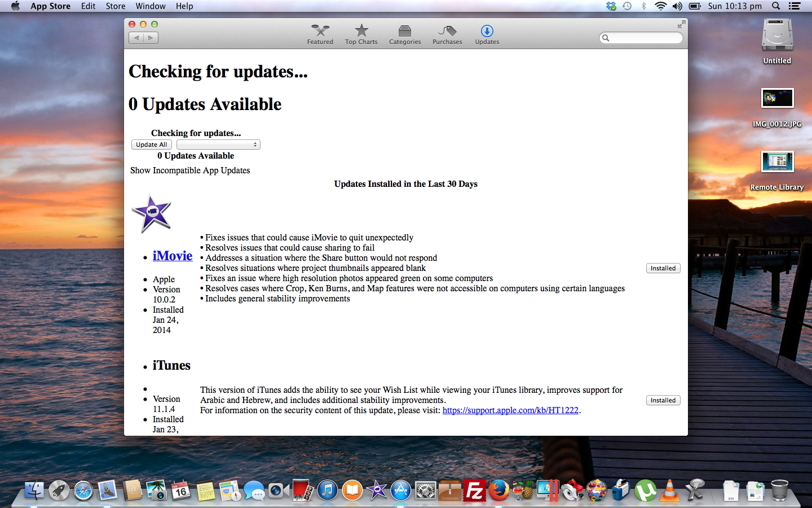
Task: Open the Help menu
Action: click(184, 6)
